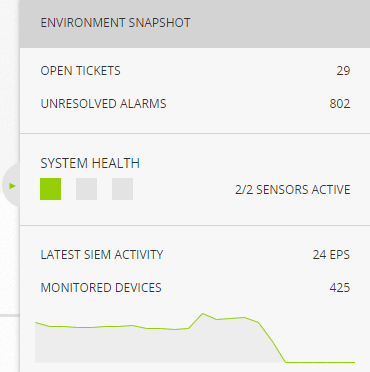Click the System Health heading
The image size is (370, 372).
90,163
